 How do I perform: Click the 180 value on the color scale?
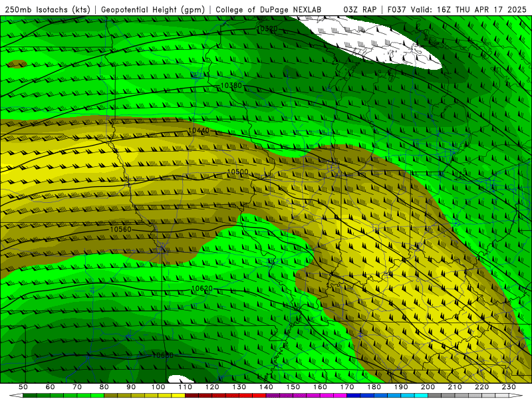[x=374, y=387]
